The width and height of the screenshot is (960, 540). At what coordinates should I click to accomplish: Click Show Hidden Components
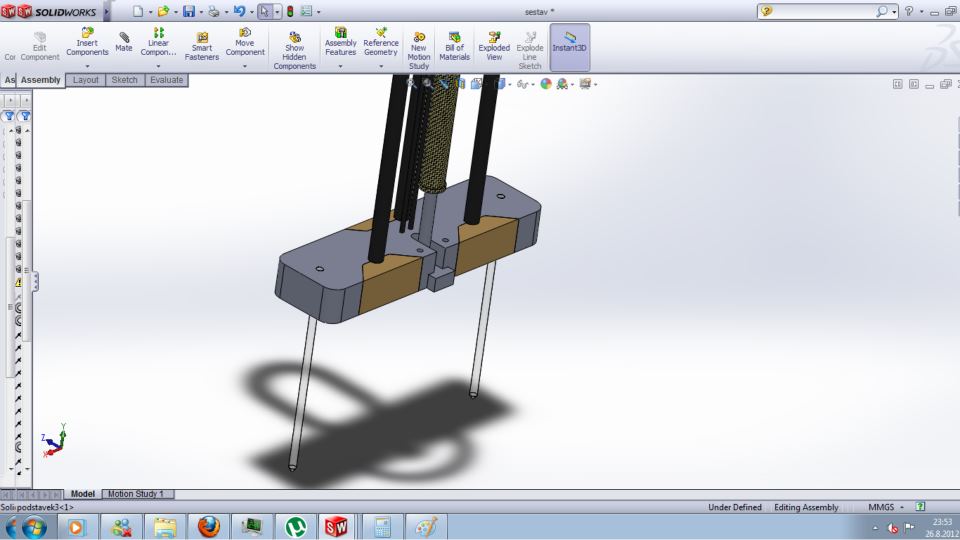point(294,41)
